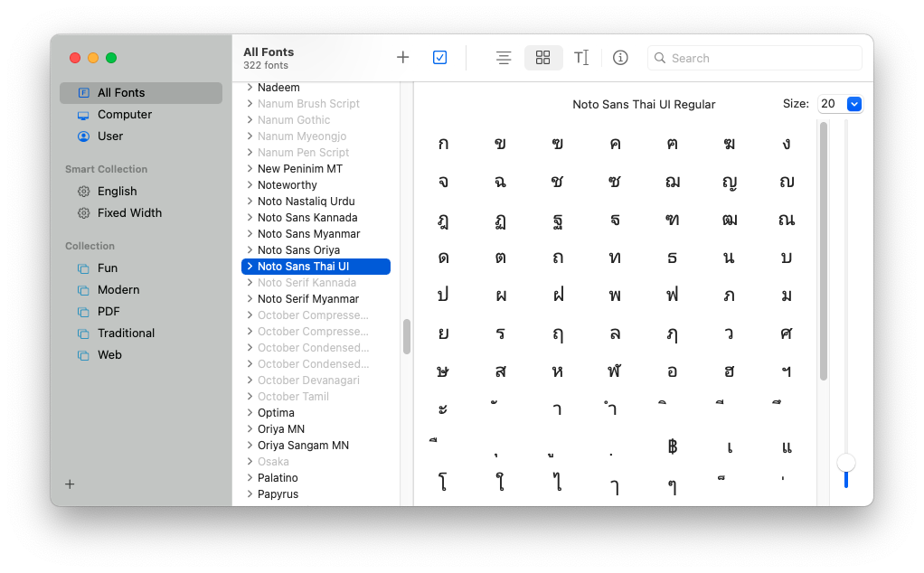Switch to sample lines preview mode
The width and height of the screenshot is (924, 573).
[x=504, y=58]
